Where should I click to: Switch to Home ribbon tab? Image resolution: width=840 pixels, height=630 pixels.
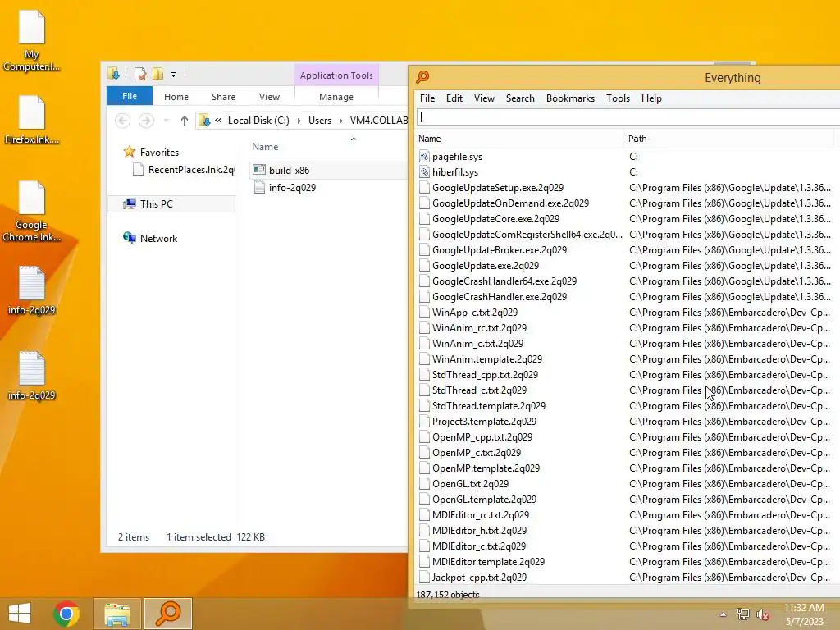pos(176,97)
